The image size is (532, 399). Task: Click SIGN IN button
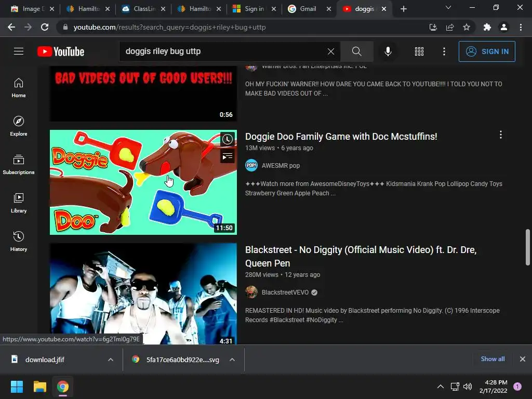coord(487,51)
